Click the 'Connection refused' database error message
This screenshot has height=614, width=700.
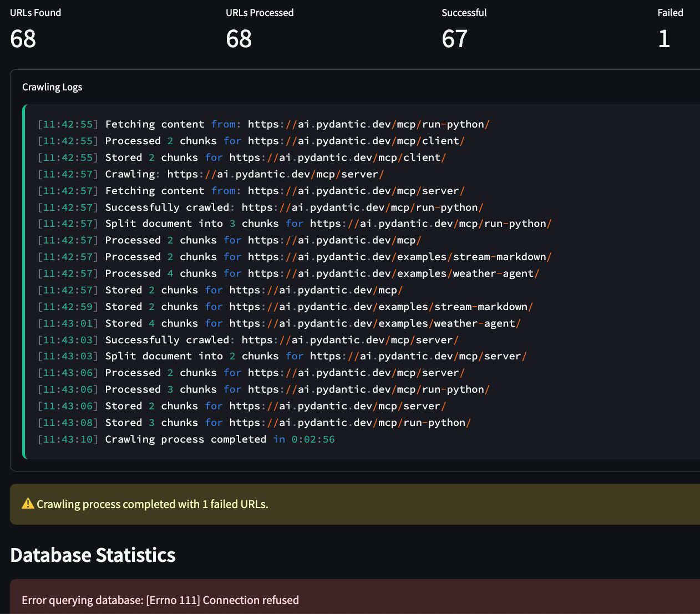pos(160,600)
